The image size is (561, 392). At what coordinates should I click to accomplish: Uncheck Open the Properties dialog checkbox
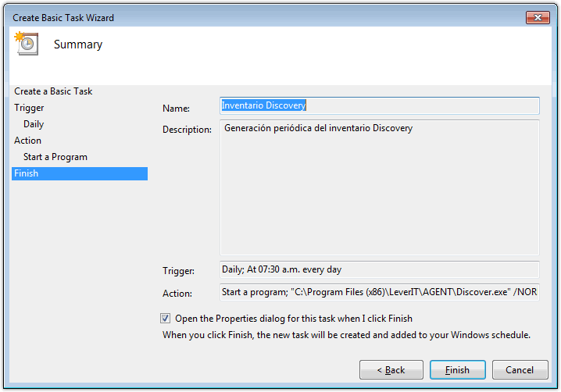pos(165,318)
